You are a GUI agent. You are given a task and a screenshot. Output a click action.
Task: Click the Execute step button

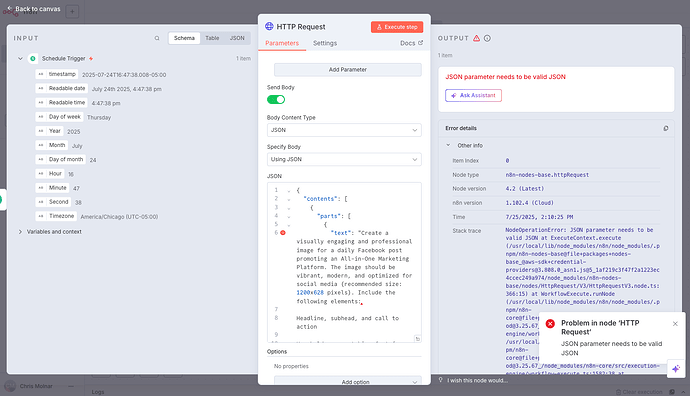pyautogui.click(x=397, y=27)
